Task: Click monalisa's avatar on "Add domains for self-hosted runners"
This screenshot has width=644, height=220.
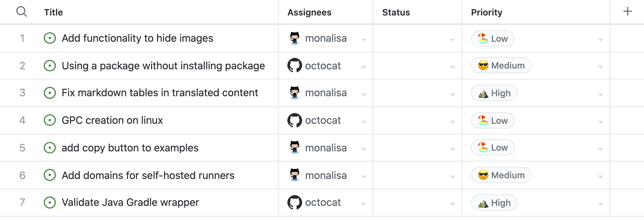Action: point(295,175)
